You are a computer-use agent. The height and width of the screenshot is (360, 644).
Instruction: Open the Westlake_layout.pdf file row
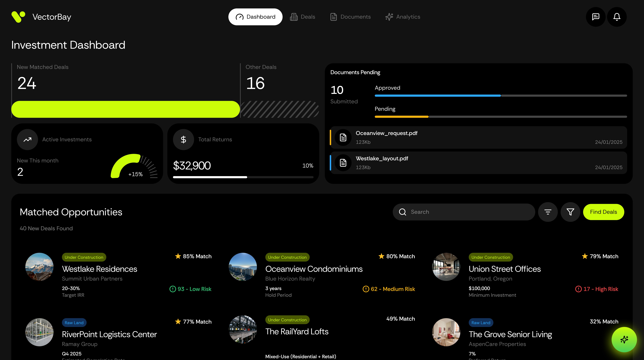(x=478, y=163)
